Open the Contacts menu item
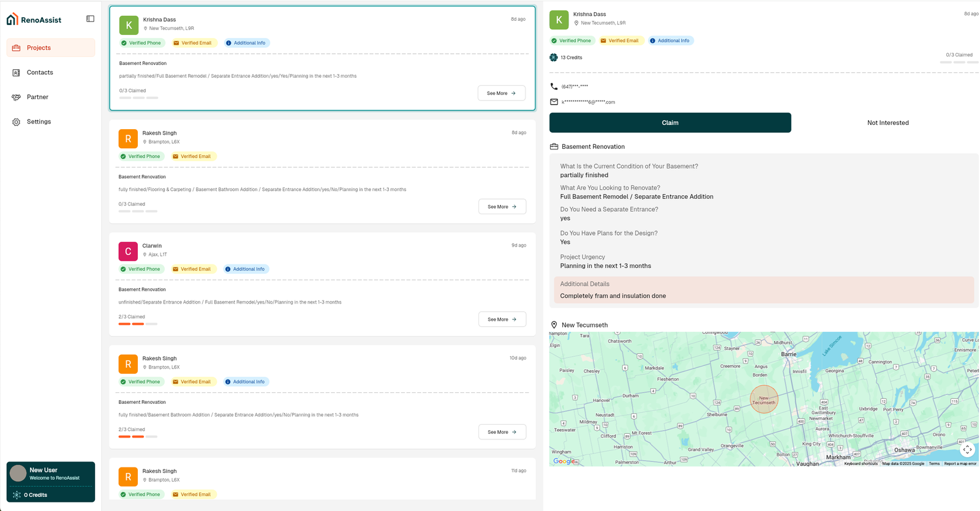Screen dimensions: 980x511 coord(40,73)
